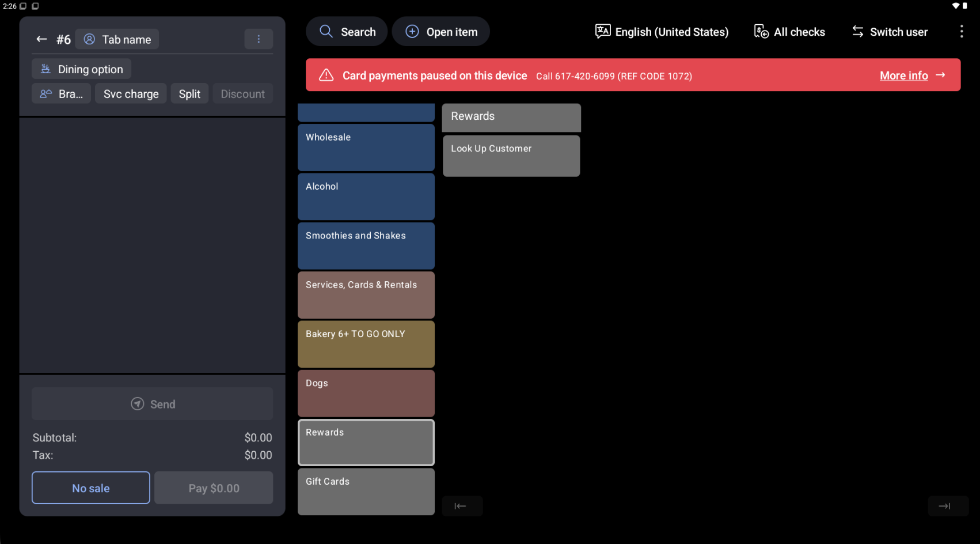
Task: Open the Bra... server assignment button
Action: [x=61, y=94]
